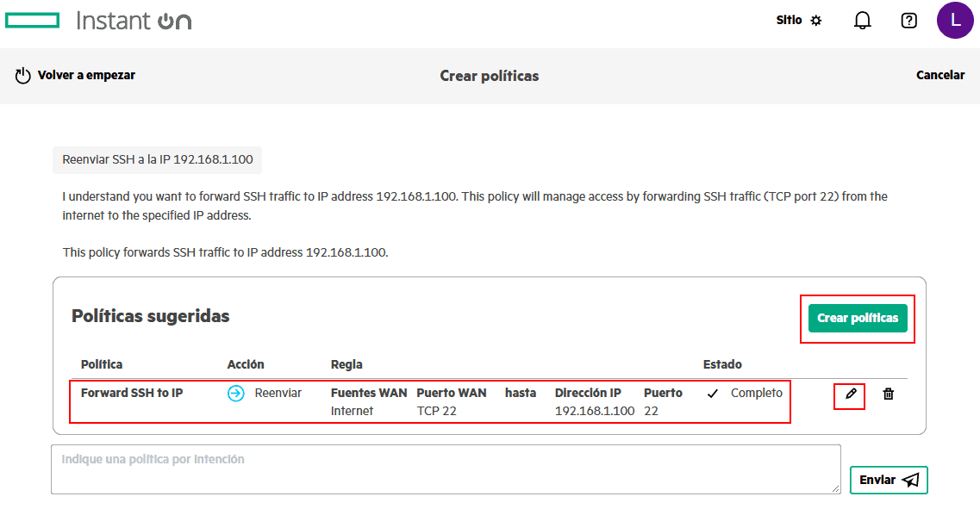This screenshot has height=509, width=980.
Task: Click the Instant On wordmark
Action: [134, 21]
